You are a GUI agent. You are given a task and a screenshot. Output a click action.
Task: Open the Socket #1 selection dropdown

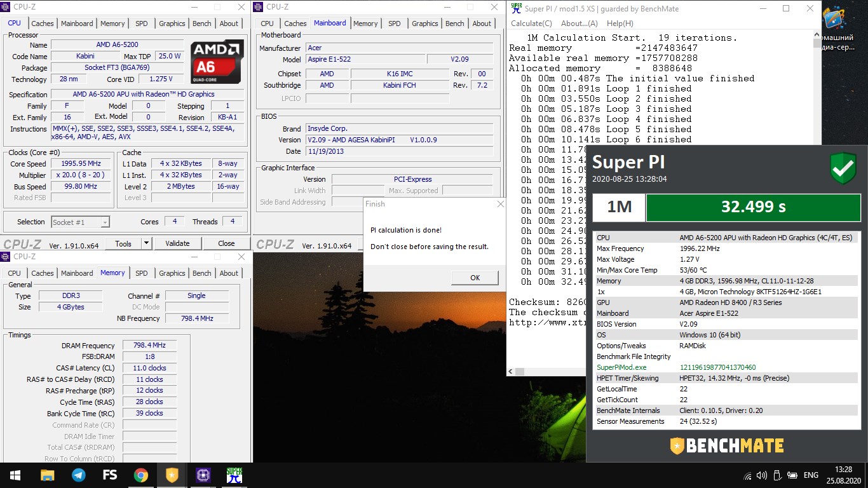(80, 222)
